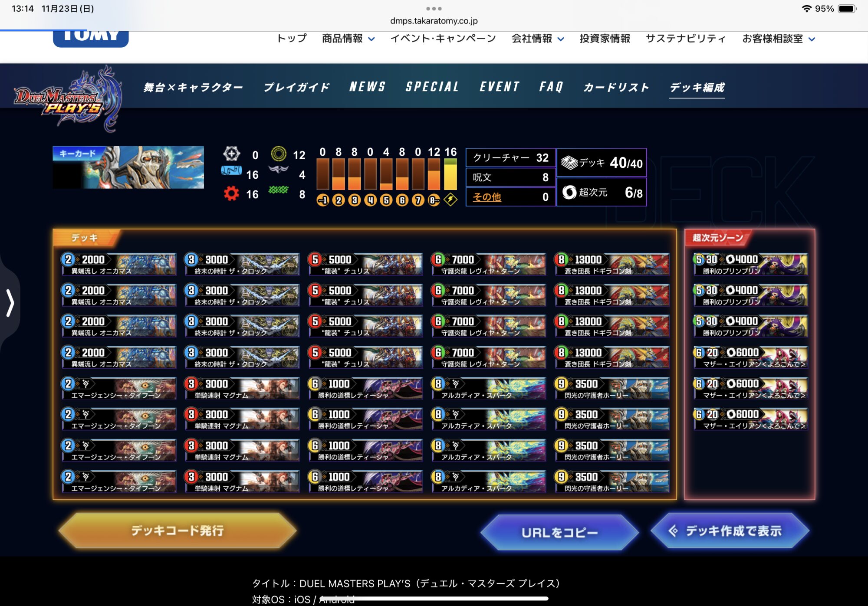Screen dimensions: 868x606
Task: Open the その他 link
Action: coord(487,197)
